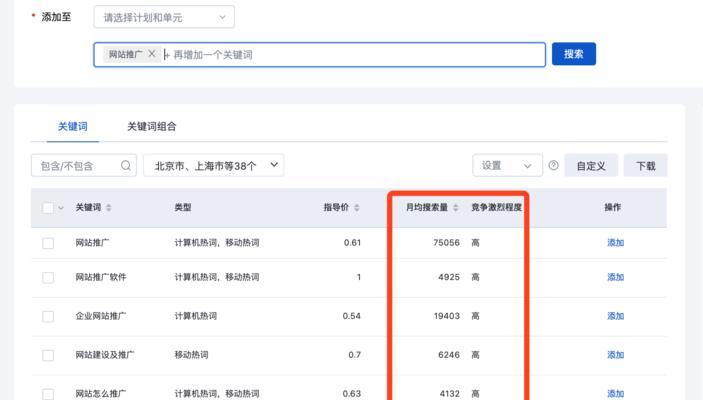Add the 网站怎么推广 keyword via 添加
This screenshot has height=400, width=703.
[616, 394]
